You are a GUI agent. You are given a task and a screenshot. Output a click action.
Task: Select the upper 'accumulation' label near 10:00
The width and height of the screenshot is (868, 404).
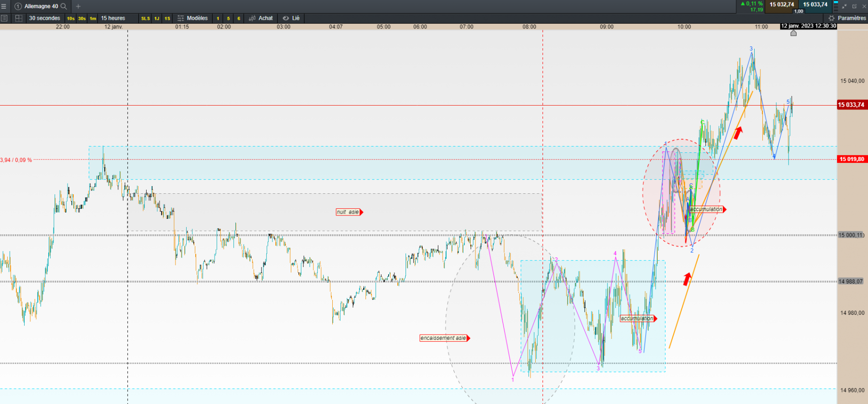tap(708, 209)
